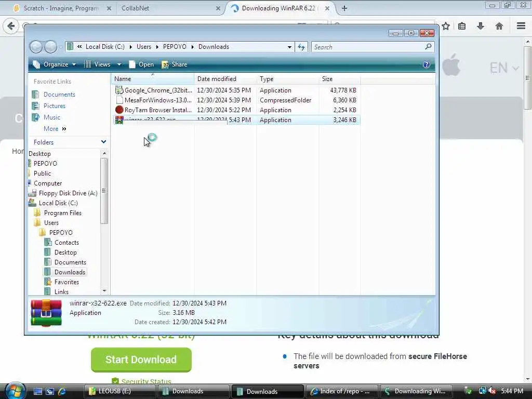This screenshot has height=399, width=532.
Task: Select Public folder in tree
Action: pyautogui.click(x=42, y=174)
